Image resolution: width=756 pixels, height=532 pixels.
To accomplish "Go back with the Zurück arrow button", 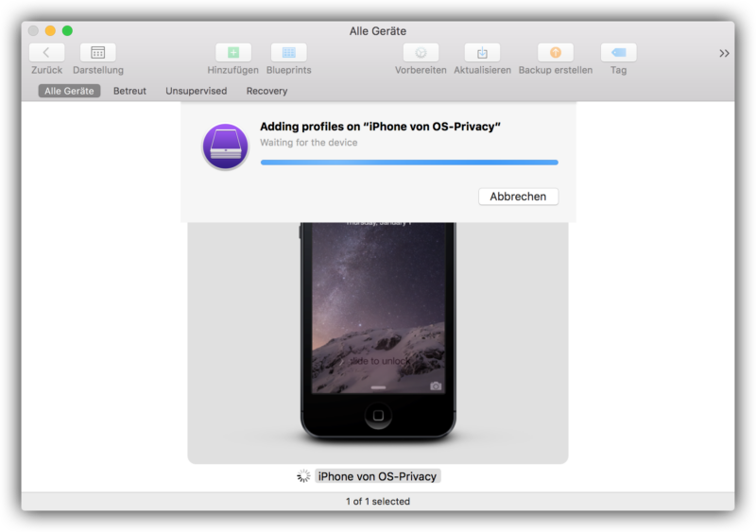I will click(46, 53).
